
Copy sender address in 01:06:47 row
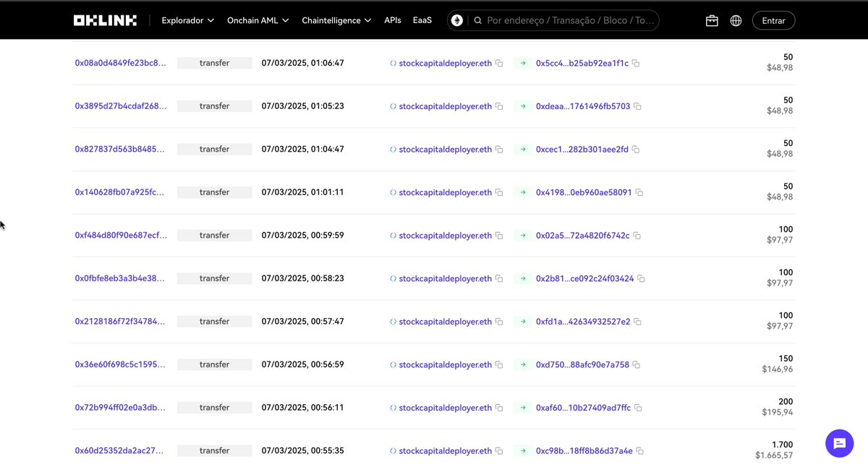[499, 64]
